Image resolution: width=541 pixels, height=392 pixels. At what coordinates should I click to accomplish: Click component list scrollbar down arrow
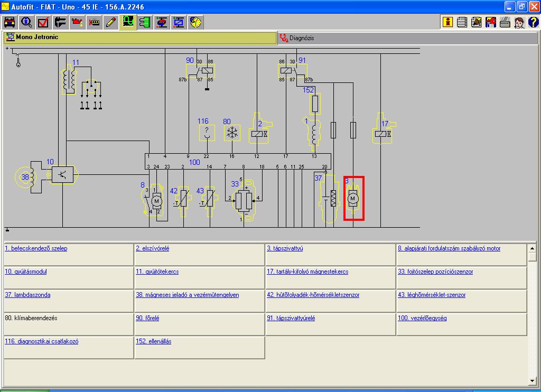[x=532, y=381]
